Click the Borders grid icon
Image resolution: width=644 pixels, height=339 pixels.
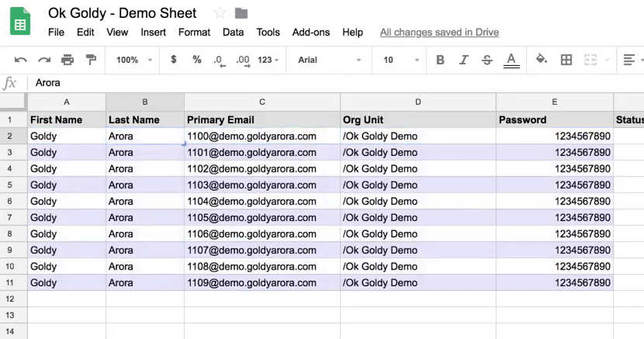[x=566, y=60]
